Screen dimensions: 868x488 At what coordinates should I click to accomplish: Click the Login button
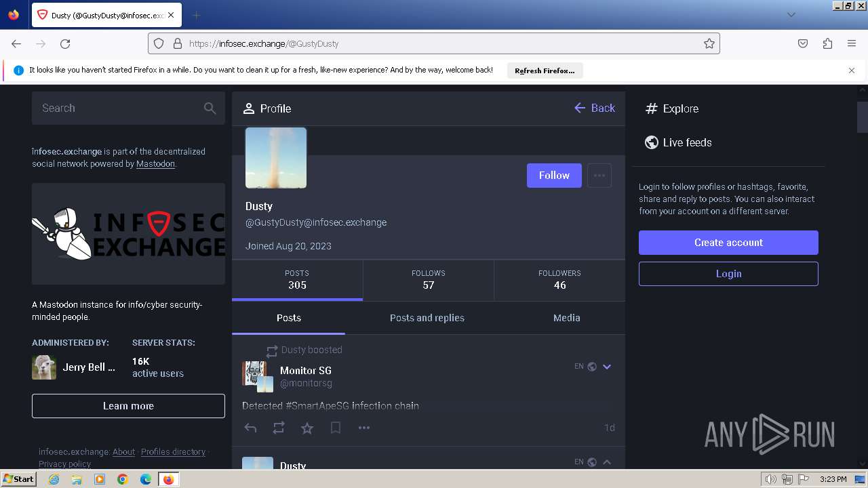click(x=728, y=274)
